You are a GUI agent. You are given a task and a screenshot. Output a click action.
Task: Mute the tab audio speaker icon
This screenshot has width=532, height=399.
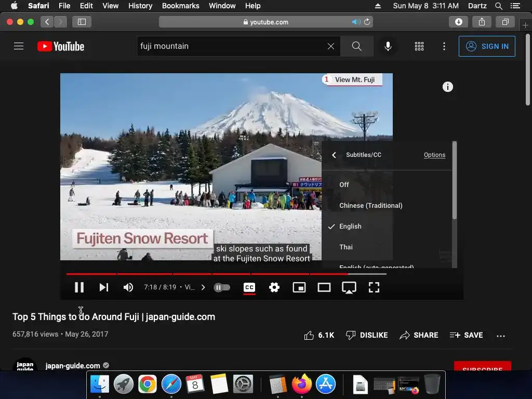click(x=355, y=22)
